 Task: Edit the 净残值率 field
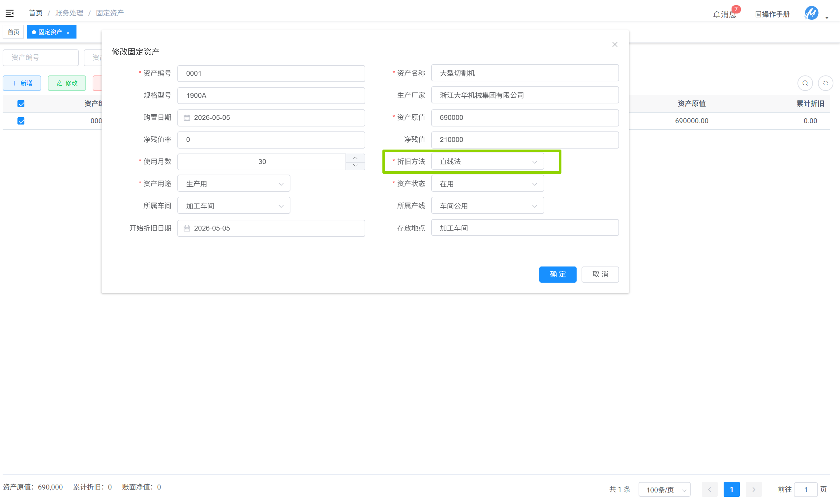pos(271,140)
